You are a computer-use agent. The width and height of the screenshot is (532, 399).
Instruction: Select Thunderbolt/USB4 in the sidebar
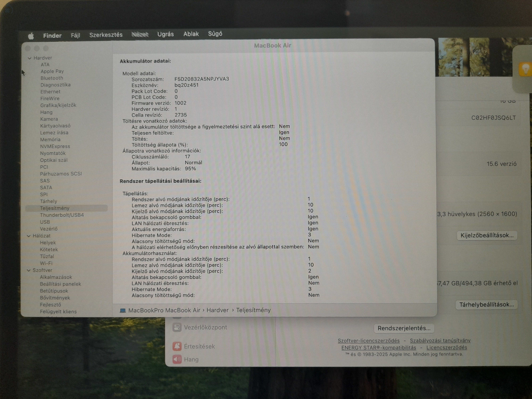62,215
